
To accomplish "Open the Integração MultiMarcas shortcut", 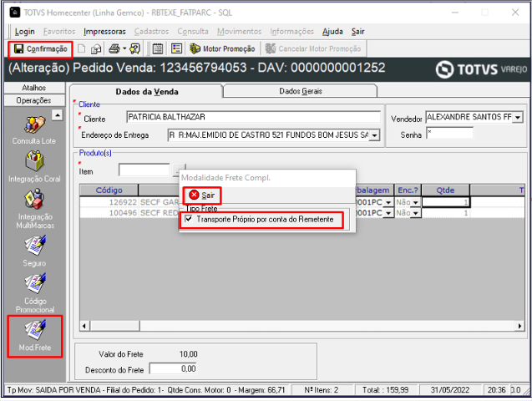I will (x=34, y=209).
